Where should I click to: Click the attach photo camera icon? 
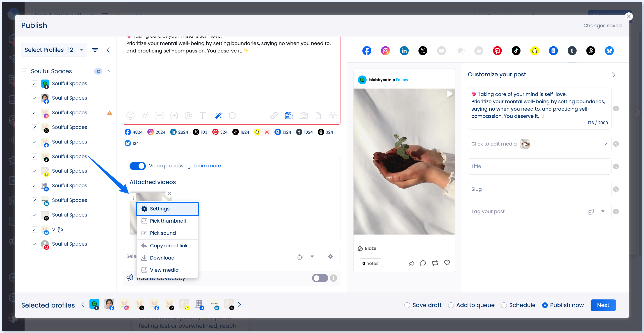[304, 116]
